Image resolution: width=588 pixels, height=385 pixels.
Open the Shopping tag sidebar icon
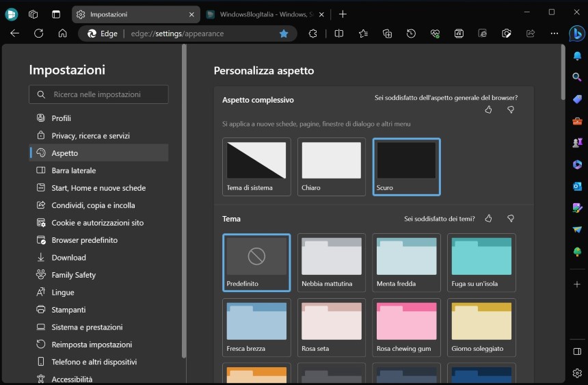[578, 99]
